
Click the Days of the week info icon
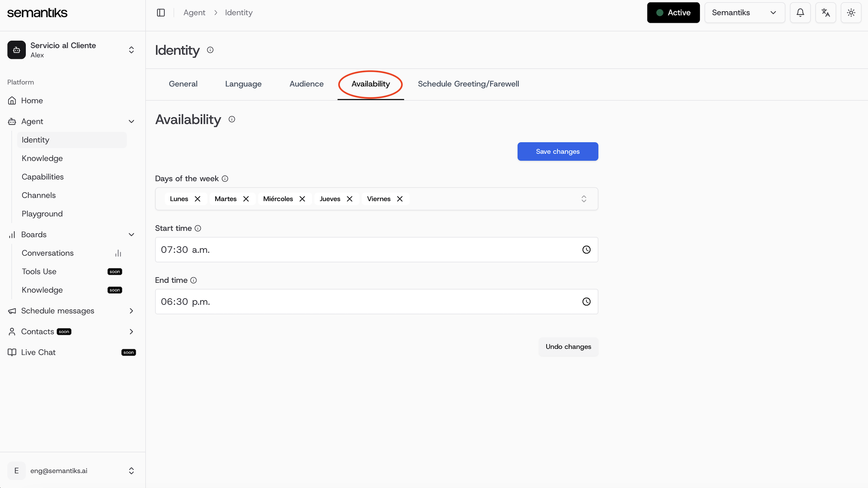pos(225,179)
